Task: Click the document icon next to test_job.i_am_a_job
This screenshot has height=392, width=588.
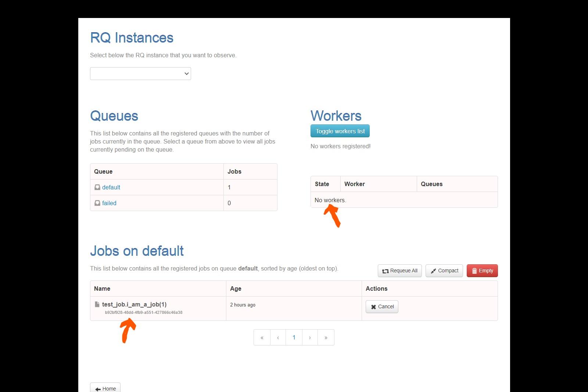Action: pyautogui.click(x=97, y=304)
